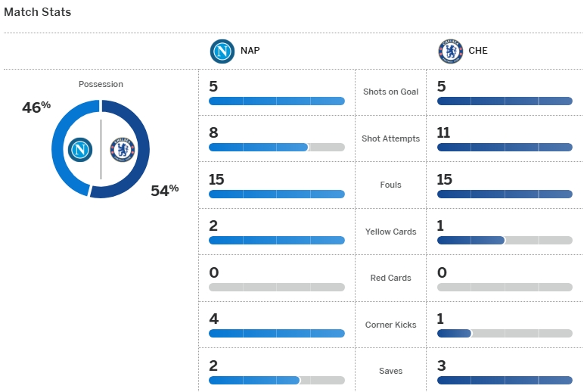Click the Napoli logo in the header

222,51
